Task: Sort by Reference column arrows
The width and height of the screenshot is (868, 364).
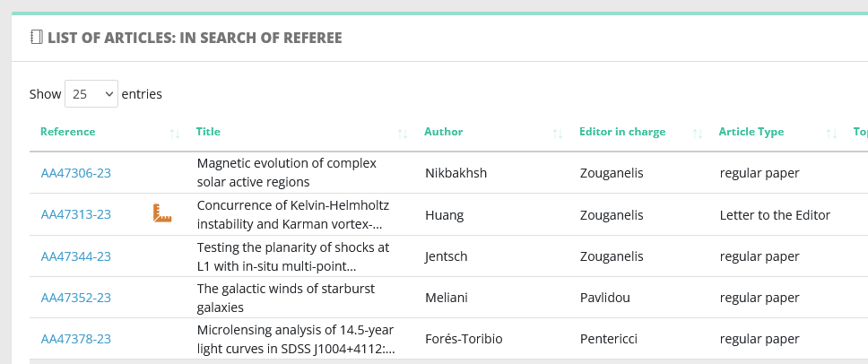Action: click(174, 134)
